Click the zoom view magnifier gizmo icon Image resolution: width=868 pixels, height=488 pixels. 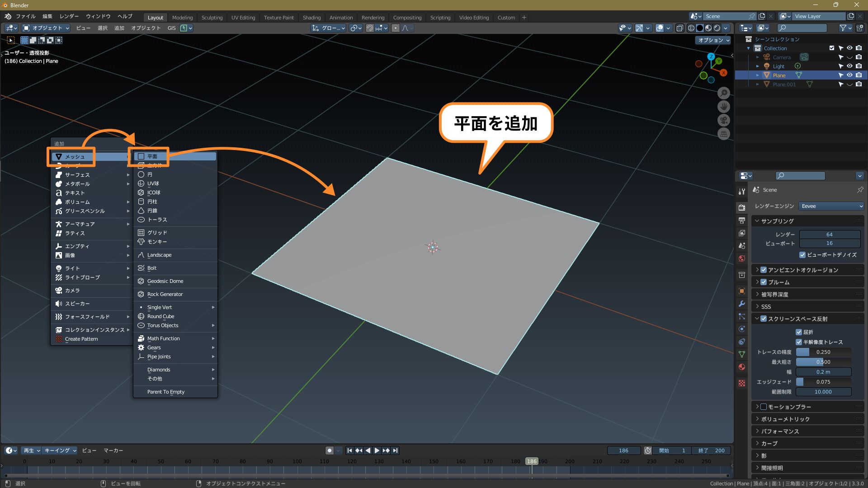pos(724,93)
